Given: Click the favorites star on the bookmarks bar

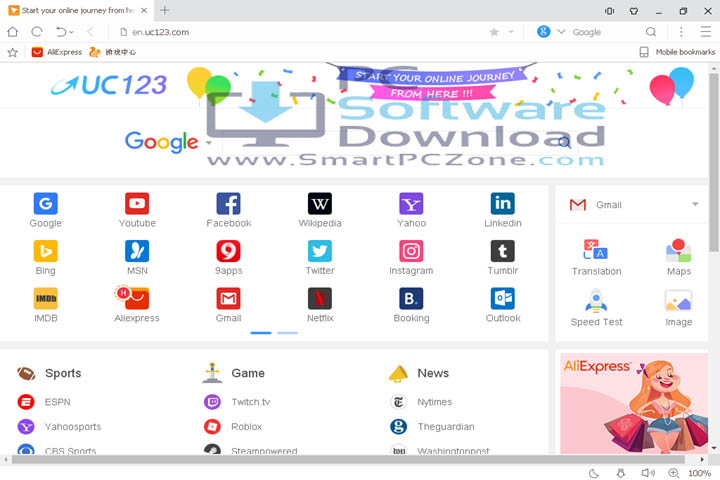Looking at the screenshot, I should [13, 52].
